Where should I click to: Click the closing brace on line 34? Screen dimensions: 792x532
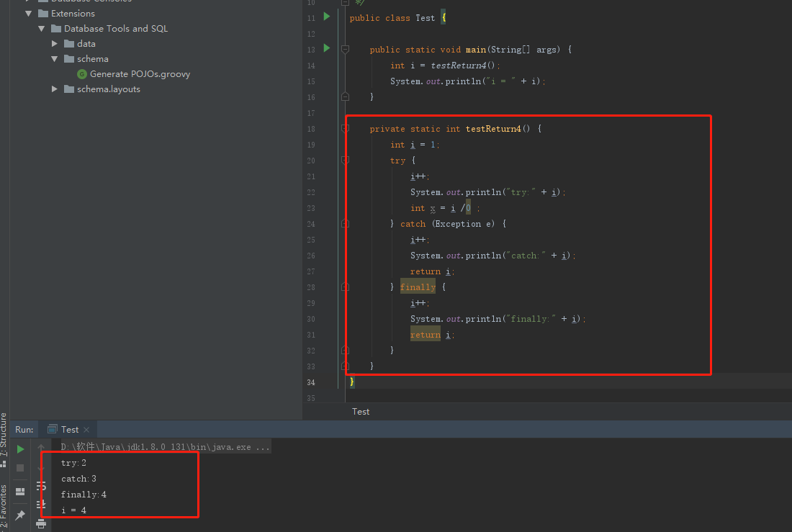click(x=352, y=382)
